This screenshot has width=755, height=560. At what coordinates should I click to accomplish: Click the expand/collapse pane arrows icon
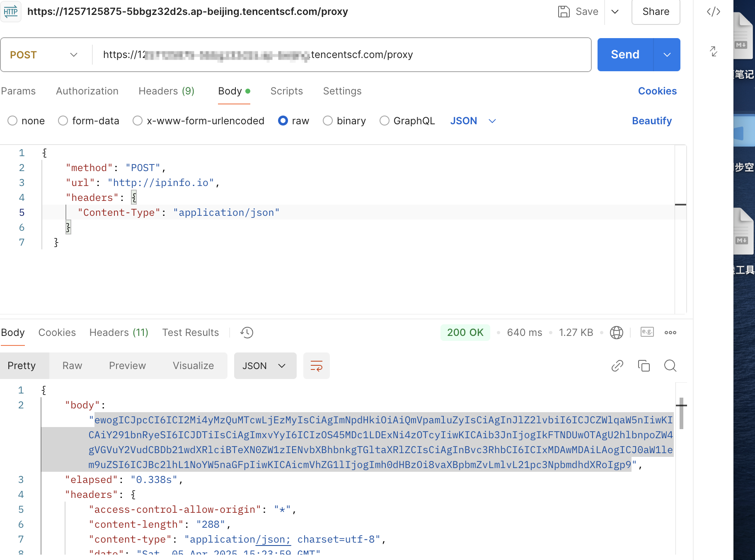713,51
